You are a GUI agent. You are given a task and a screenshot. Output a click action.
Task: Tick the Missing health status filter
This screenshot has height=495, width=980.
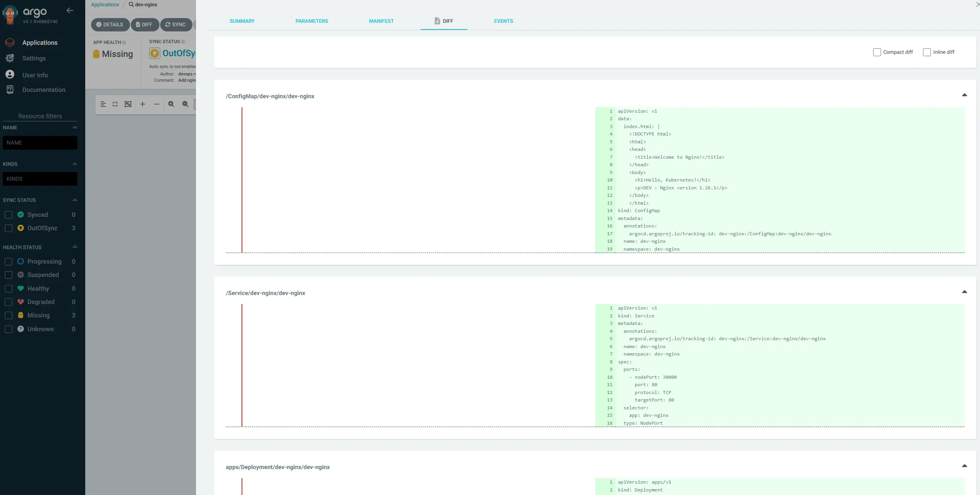click(9, 315)
